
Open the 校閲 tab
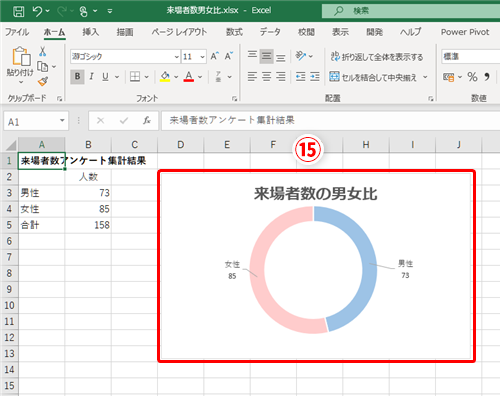[x=306, y=32]
